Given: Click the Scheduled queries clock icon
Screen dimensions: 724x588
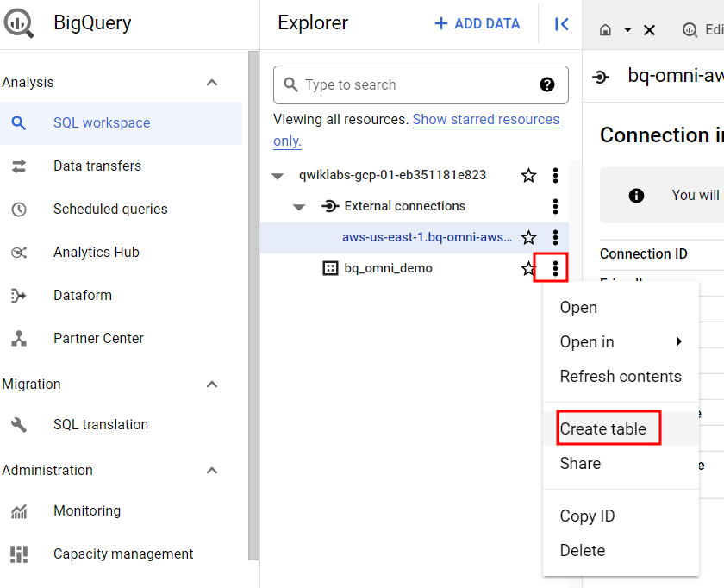Looking at the screenshot, I should [x=19, y=210].
